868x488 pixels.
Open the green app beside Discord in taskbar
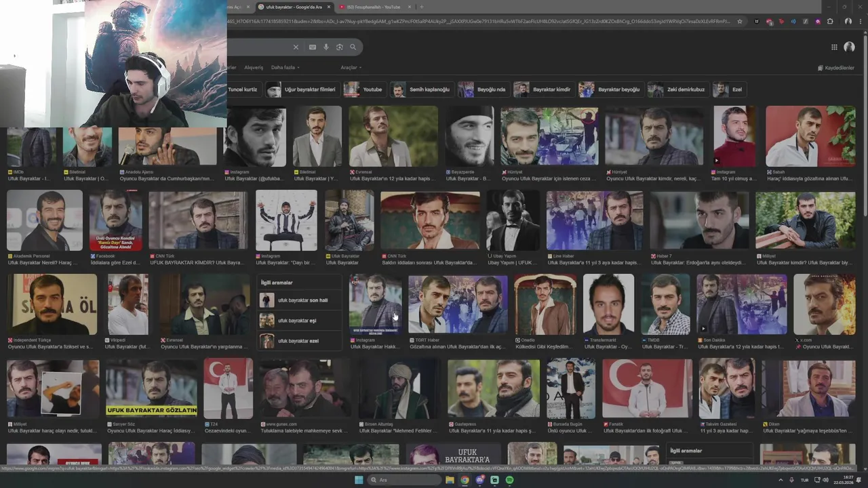point(494,480)
